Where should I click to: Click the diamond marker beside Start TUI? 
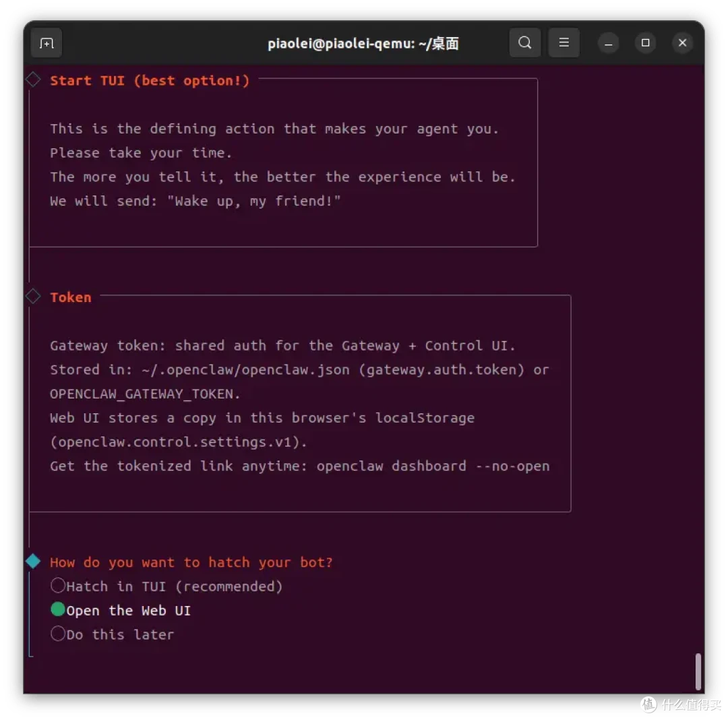[x=33, y=80]
